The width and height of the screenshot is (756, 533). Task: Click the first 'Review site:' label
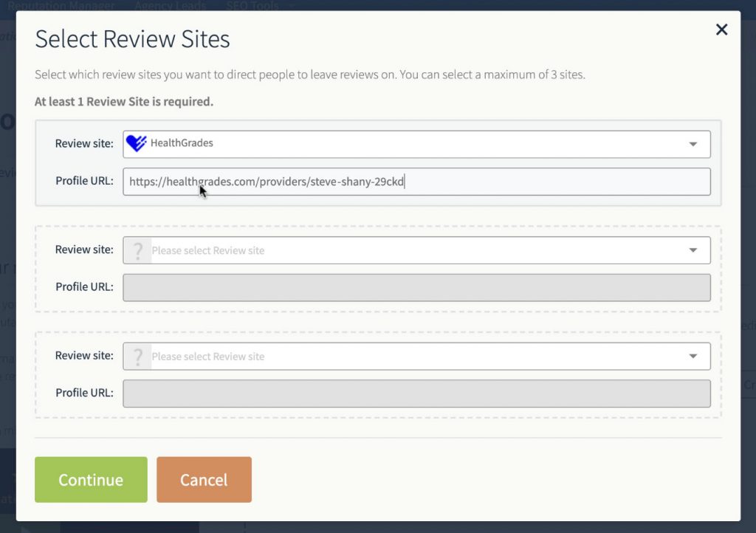coord(84,143)
